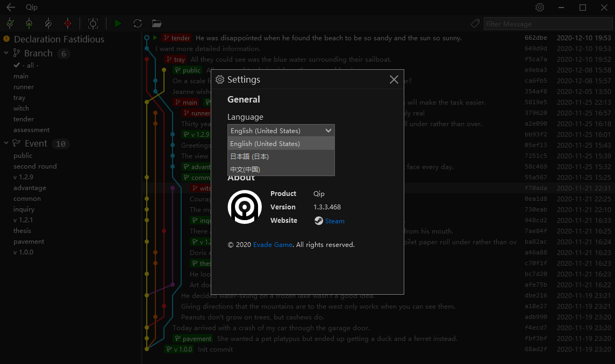Click the locate HEAD commit icon
This screenshot has height=364, width=615.
click(x=93, y=24)
